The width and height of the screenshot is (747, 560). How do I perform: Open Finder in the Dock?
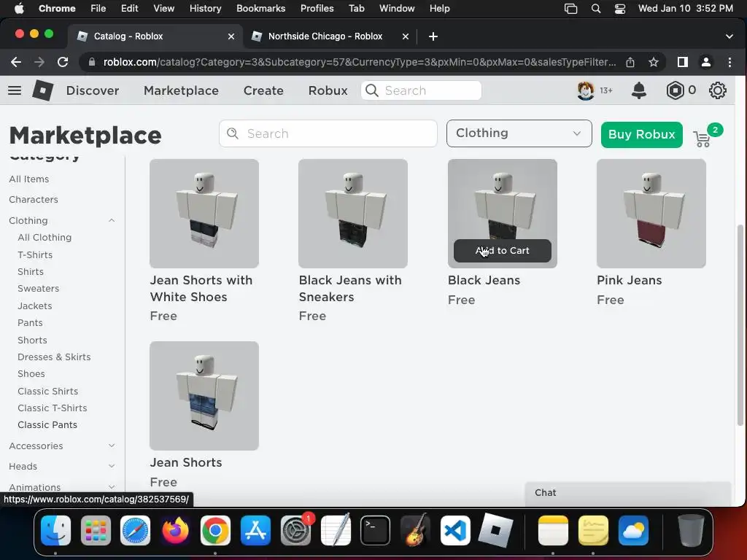pyautogui.click(x=55, y=530)
